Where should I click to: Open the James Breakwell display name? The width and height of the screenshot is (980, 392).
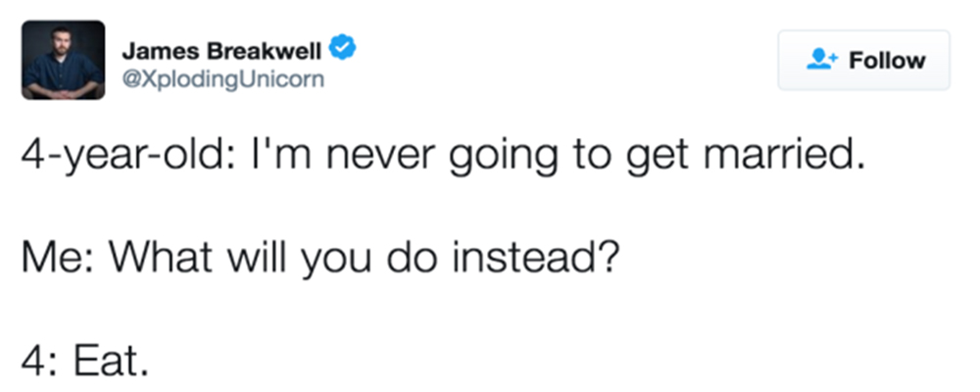tap(221, 51)
